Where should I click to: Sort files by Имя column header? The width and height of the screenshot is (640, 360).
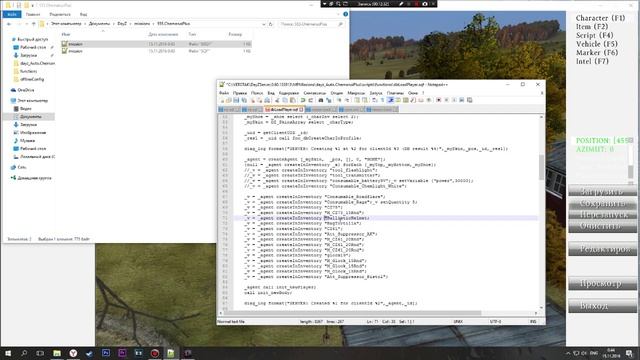66,34
